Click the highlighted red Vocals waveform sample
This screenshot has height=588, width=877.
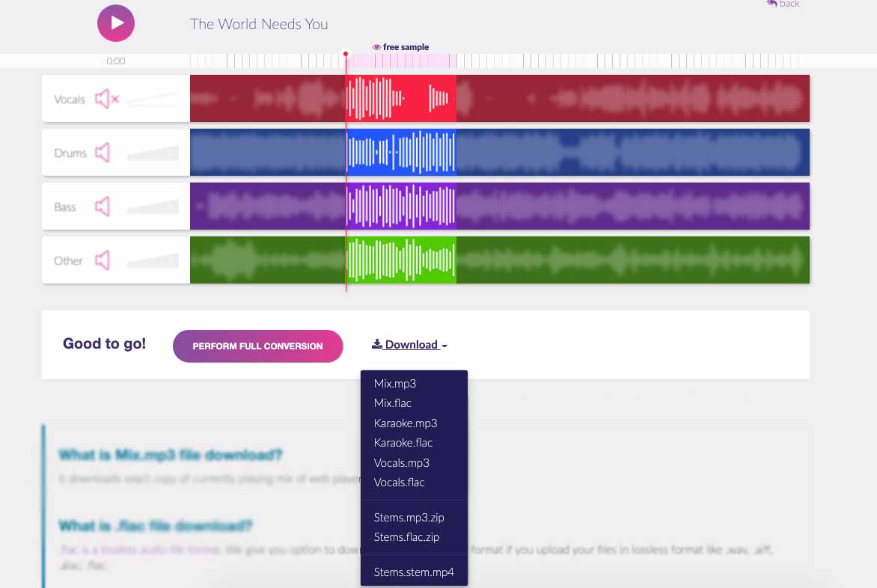coord(401,98)
